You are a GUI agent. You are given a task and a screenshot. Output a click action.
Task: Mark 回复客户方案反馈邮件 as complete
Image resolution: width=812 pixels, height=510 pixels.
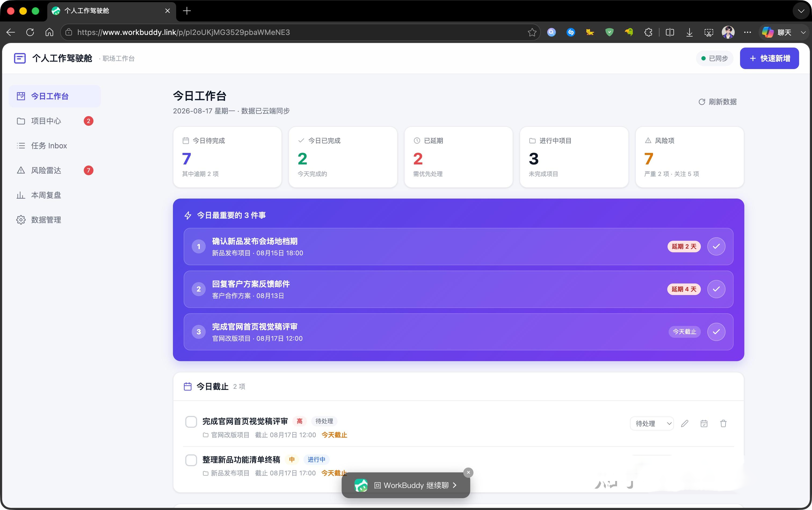pos(716,289)
